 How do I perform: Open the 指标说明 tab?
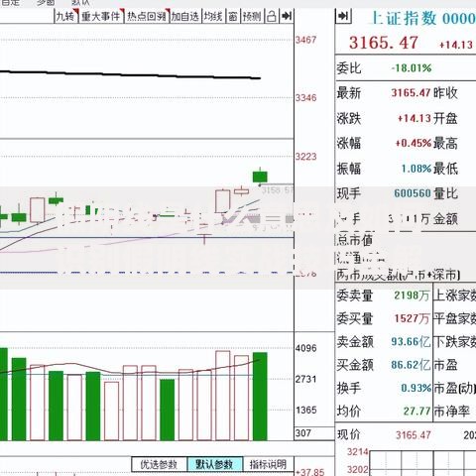(x=268, y=464)
